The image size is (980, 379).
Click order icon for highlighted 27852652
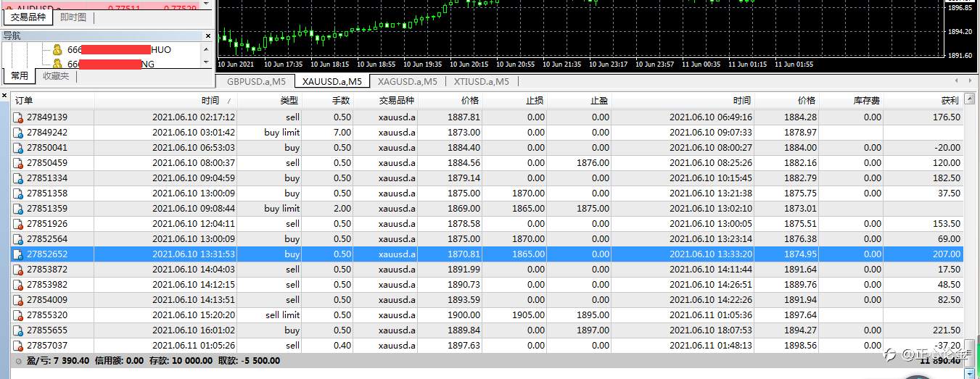tap(18, 254)
